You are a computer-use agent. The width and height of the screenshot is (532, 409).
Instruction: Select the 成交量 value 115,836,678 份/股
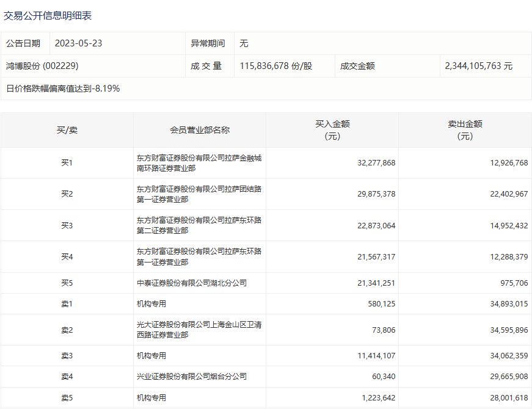coord(276,66)
